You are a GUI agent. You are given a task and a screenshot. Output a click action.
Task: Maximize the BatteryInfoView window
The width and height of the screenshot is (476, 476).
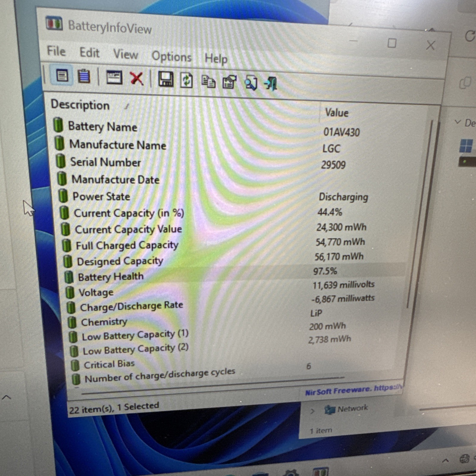392,43
